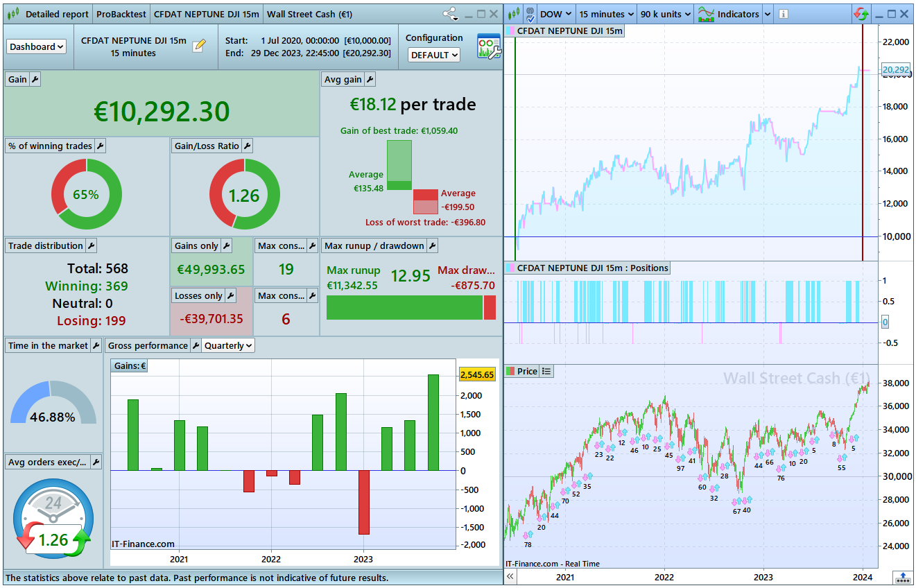Screen dimensions: 916x588
Task: Open the dashboard customization icon with wrench
Action: [x=488, y=46]
